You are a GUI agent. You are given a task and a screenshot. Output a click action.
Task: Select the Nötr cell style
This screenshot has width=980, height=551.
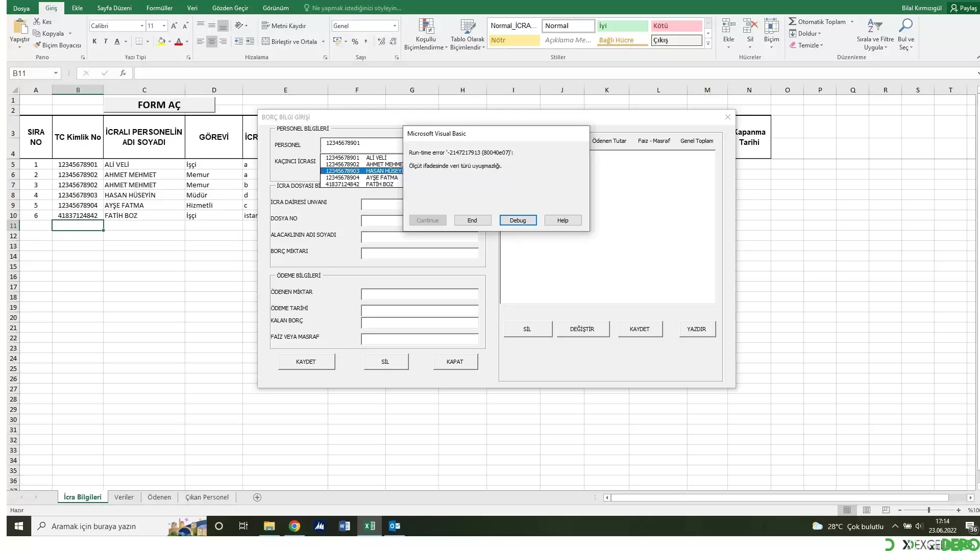514,40
